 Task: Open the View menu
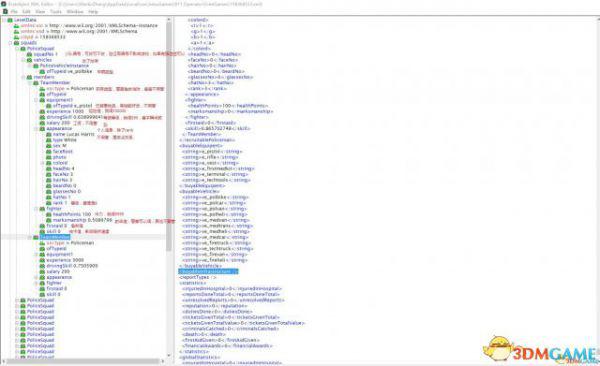(x=40, y=12)
